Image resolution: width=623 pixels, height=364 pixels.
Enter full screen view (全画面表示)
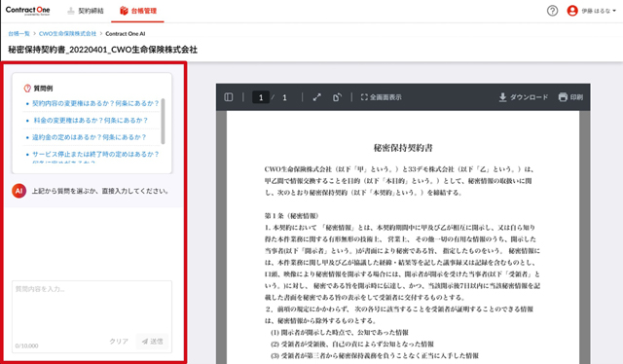click(x=381, y=97)
